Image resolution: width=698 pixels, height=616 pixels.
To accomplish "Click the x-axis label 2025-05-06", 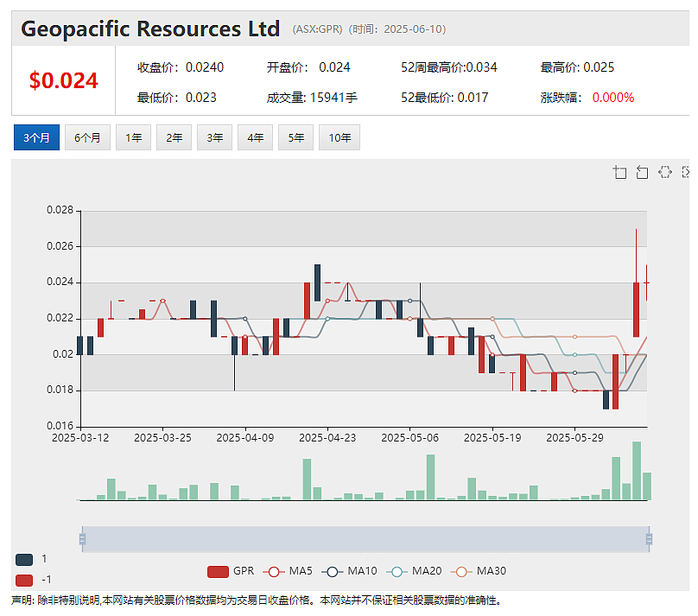I will tap(409, 438).
